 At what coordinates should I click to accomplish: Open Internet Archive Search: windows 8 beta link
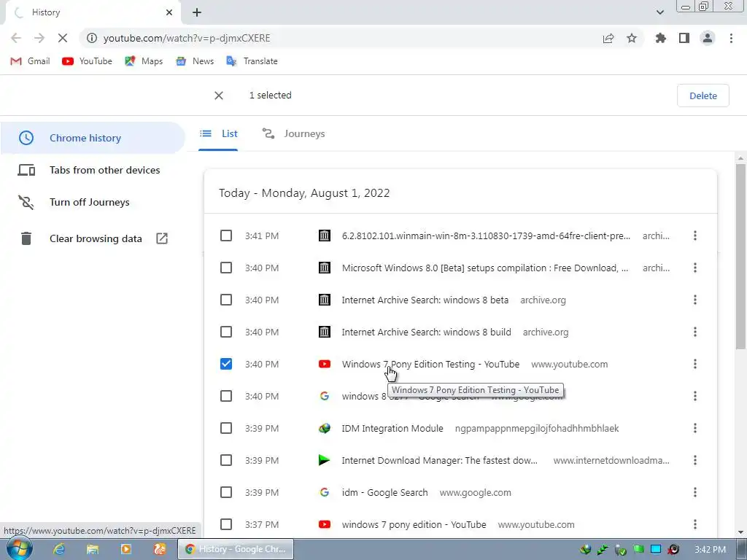[425, 300]
